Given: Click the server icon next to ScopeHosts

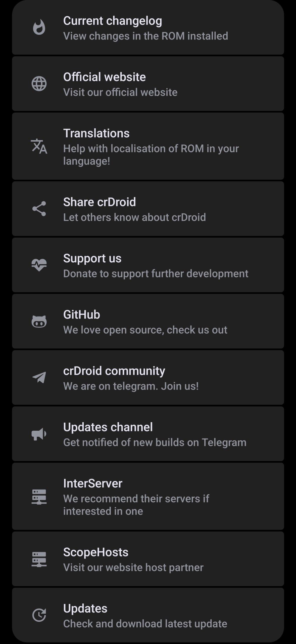Looking at the screenshot, I should [39, 559].
